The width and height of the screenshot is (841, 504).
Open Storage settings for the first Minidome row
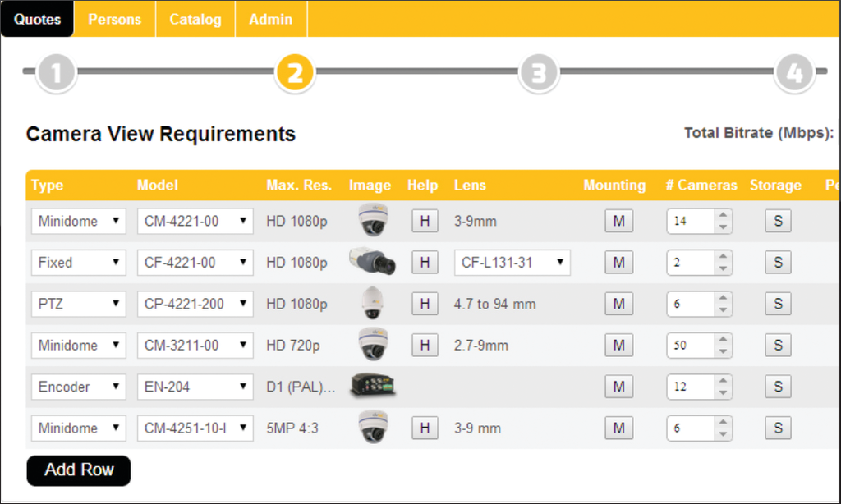pos(777,220)
